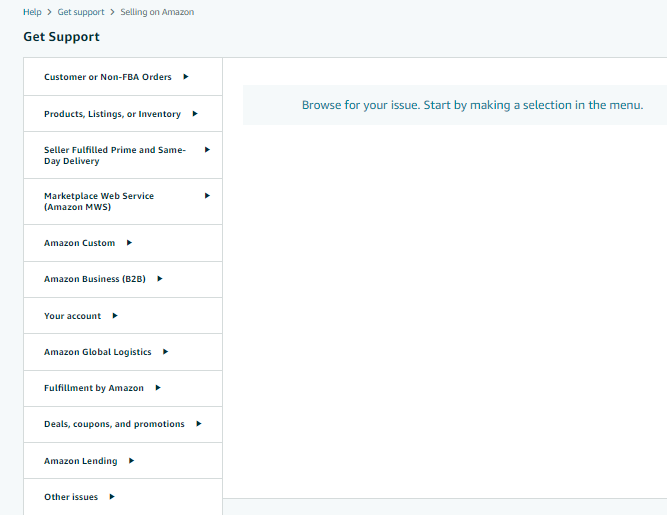This screenshot has width=667, height=515.
Task: Select Products, Listings, or Inventory
Action: pos(123,114)
